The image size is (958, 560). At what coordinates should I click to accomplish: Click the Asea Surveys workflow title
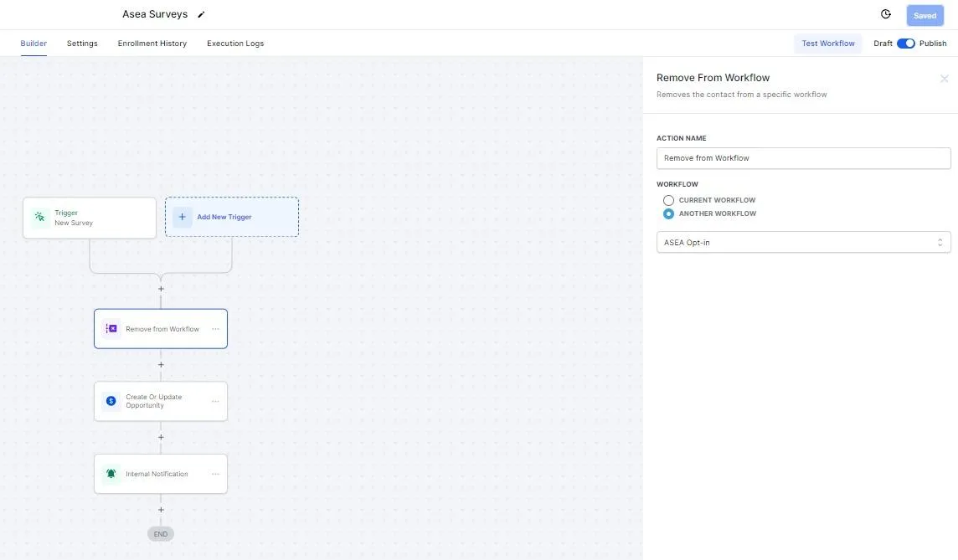point(155,14)
